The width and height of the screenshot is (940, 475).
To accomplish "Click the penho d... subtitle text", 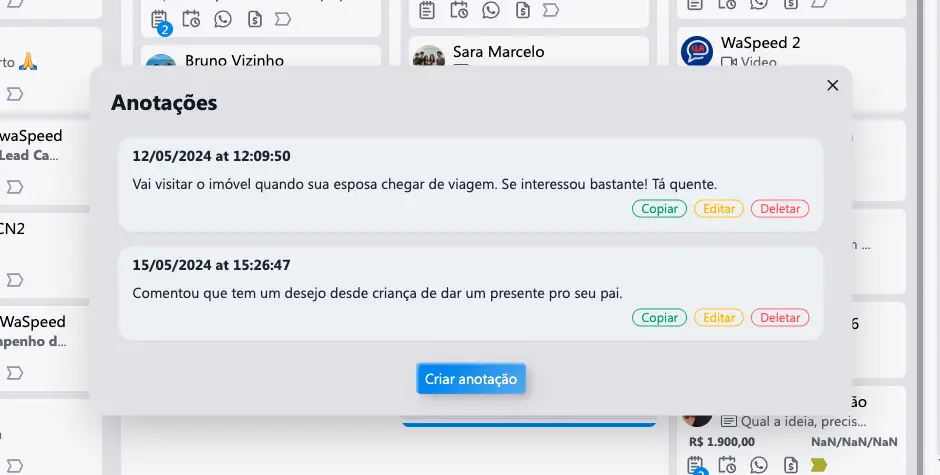I will [x=33, y=342].
